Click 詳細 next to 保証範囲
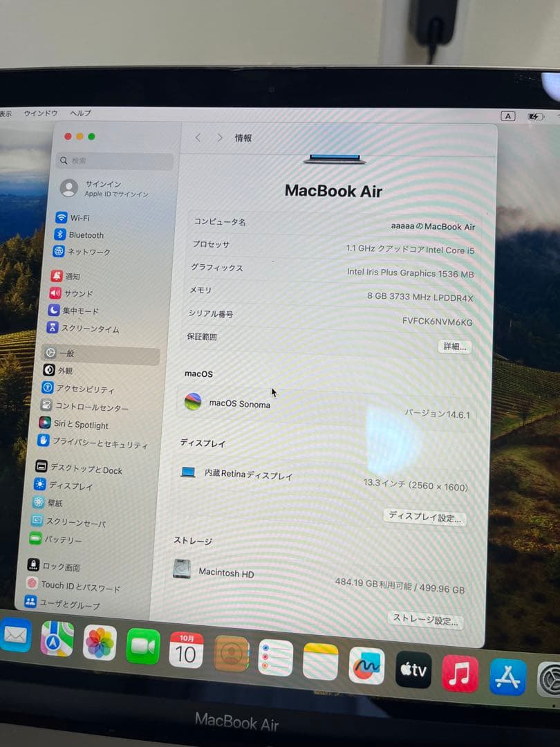Image resolution: width=560 pixels, height=747 pixels. click(454, 347)
